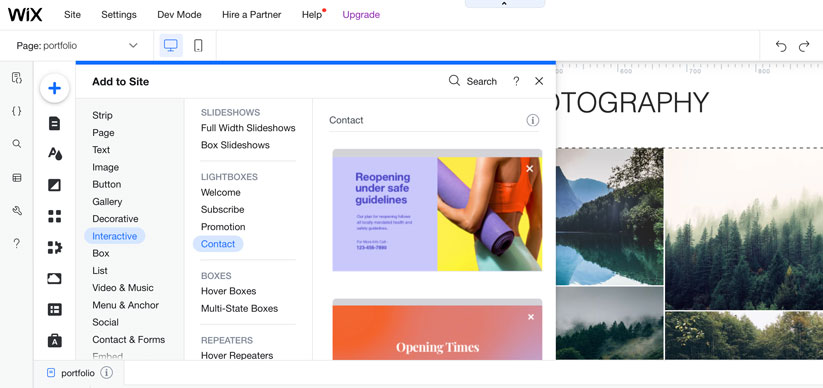Open the Ascend business tools icon
This screenshot has height=388, width=823.
click(55, 341)
